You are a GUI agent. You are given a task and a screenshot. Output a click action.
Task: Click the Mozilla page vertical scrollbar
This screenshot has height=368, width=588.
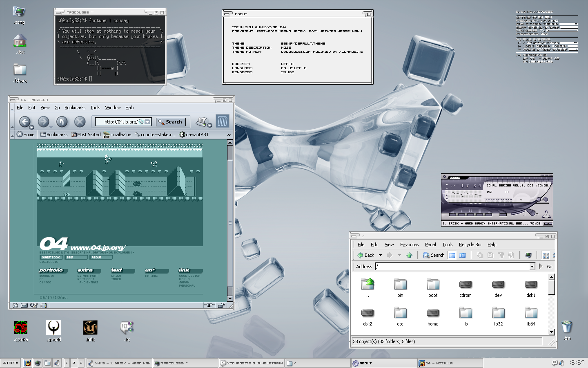(x=230, y=221)
